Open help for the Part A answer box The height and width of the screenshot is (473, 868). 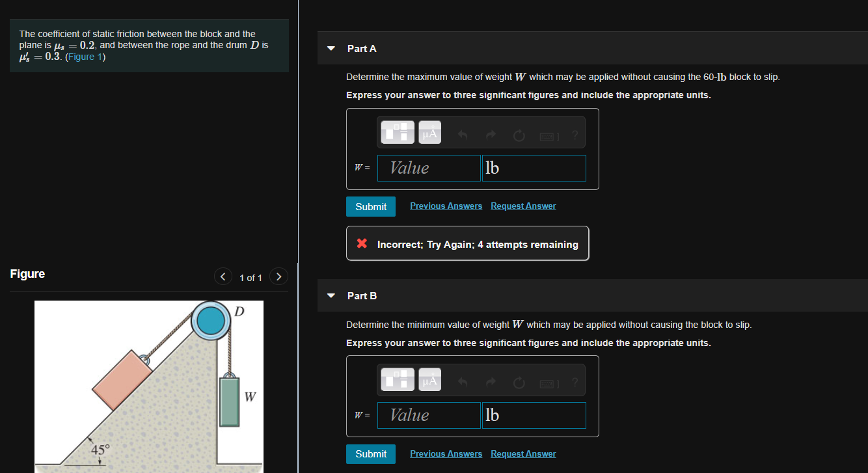575,135
